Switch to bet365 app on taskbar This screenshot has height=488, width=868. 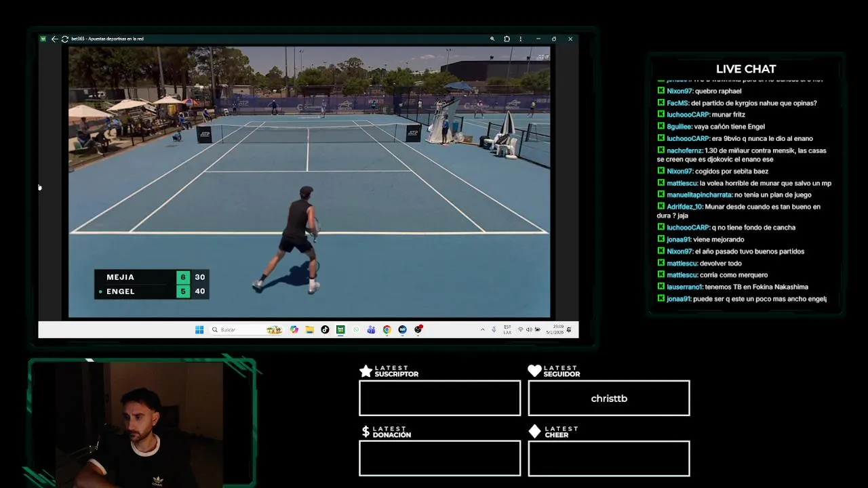pyautogui.click(x=340, y=329)
